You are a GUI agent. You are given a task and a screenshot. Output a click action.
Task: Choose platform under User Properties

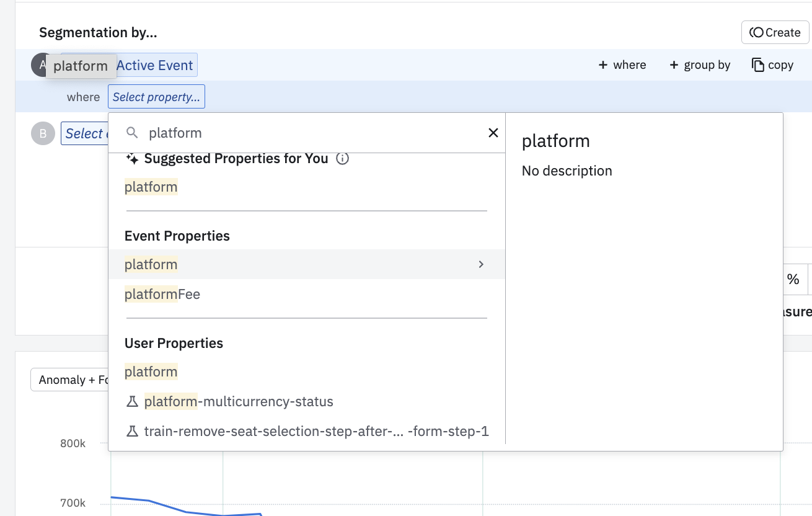151,372
